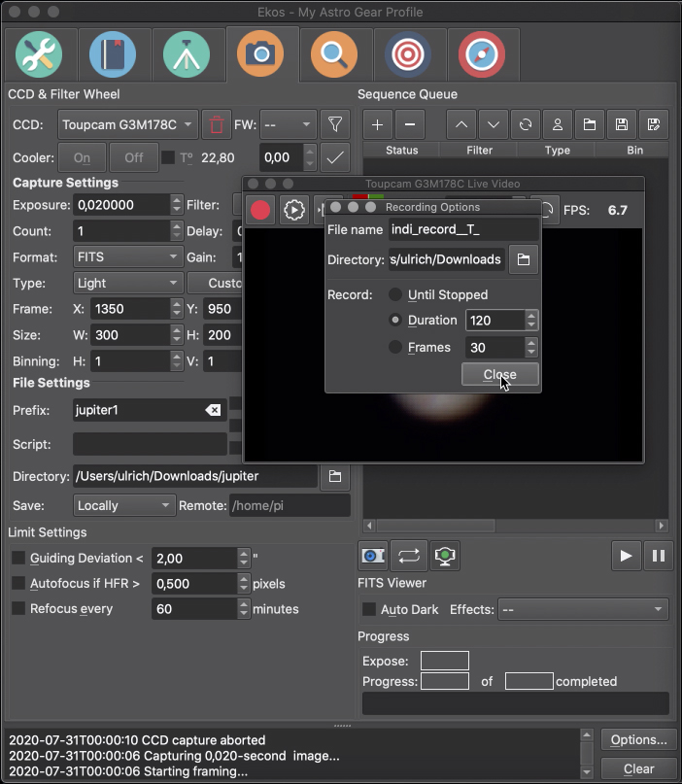
Task: Select the Frames radio button
Action: 395,347
